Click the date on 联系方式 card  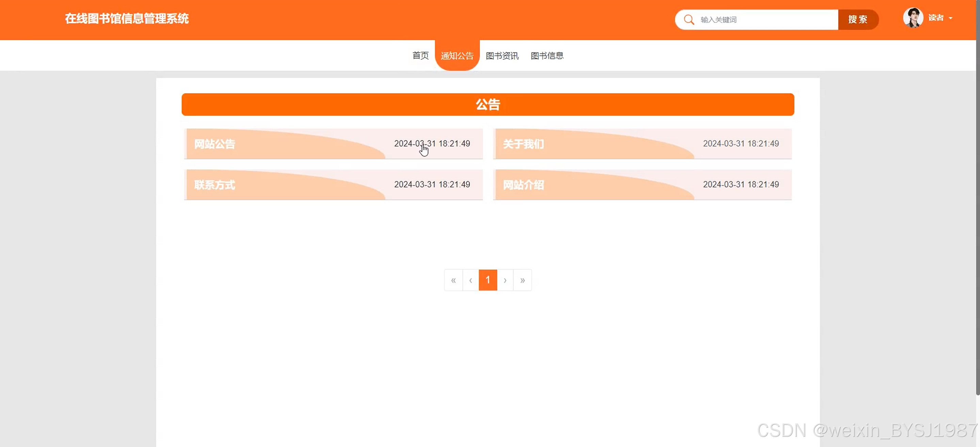tap(432, 184)
